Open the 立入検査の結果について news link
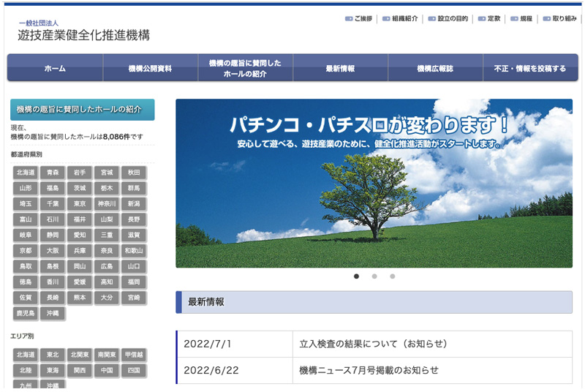The image size is (585, 392). (373, 344)
